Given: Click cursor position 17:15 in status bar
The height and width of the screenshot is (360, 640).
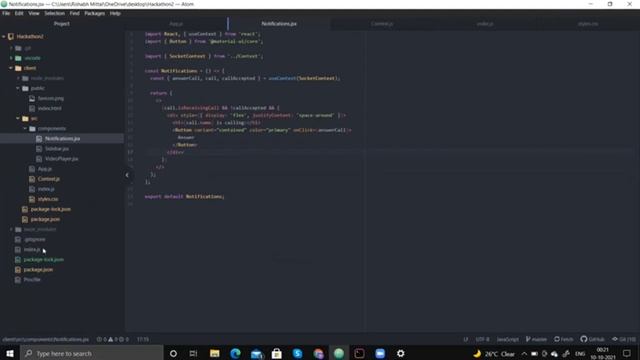Looking at the screenshot, I should coord(142,339).
